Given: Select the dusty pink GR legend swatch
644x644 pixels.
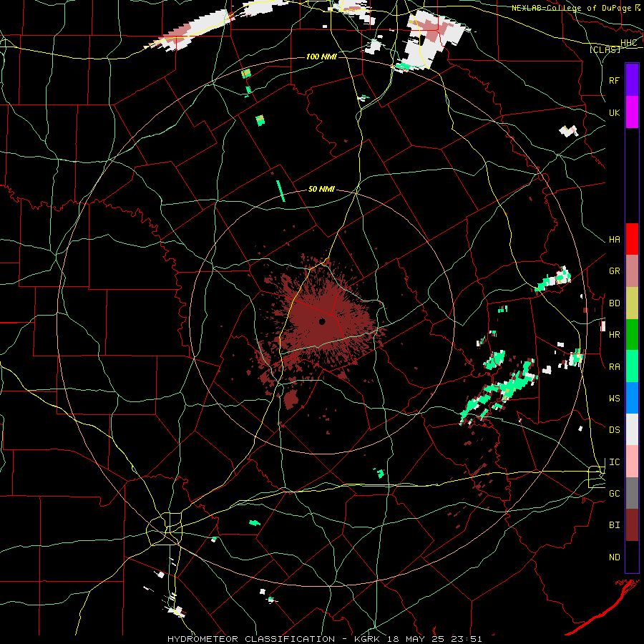Looking at the screenshot, I should [x=632, y=271].
